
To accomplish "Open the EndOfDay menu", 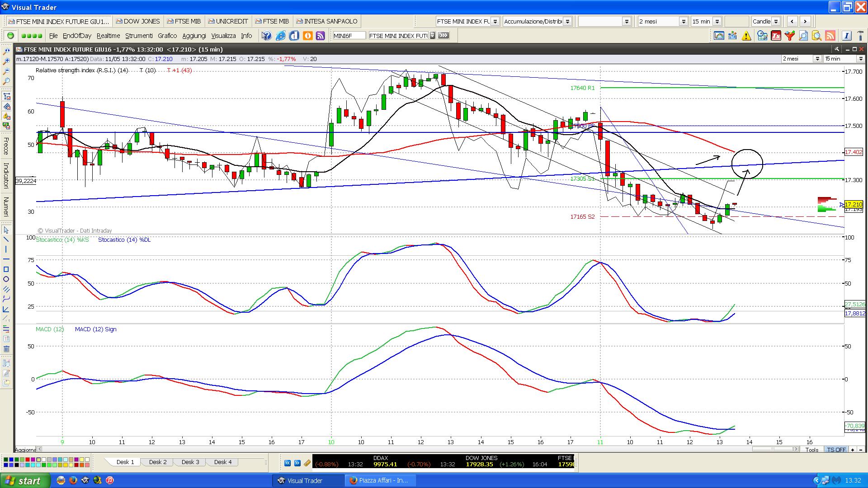I will coord(77,36).
